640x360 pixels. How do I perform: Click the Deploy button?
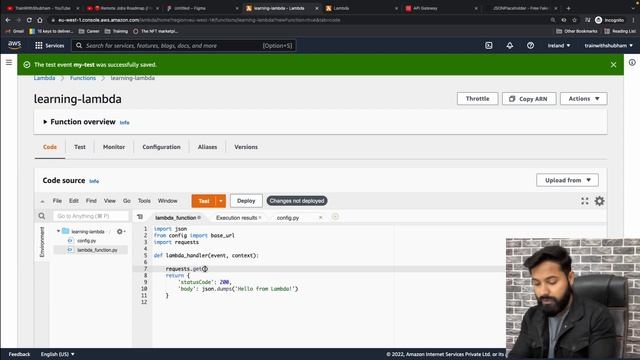pos(246,201)
